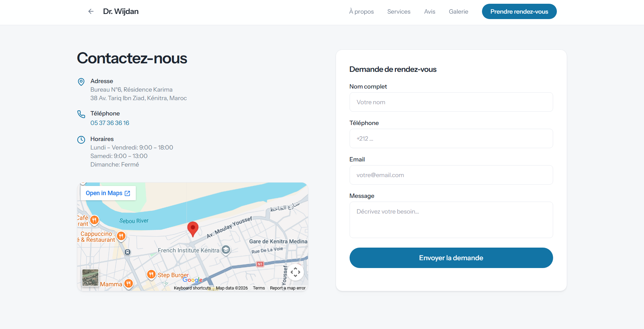This screenshot has height=329, width=644.
Task: Click the red location pin on map
Action: click(193, 228)
